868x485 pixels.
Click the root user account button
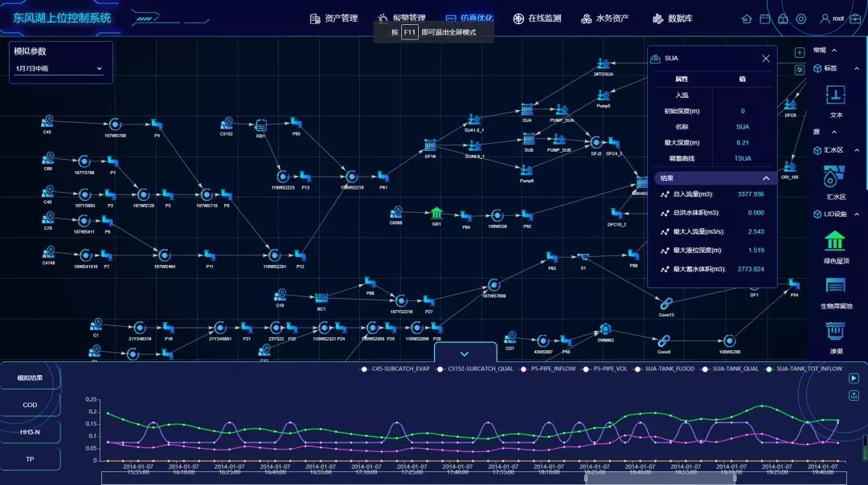click(x=832, y=18)
